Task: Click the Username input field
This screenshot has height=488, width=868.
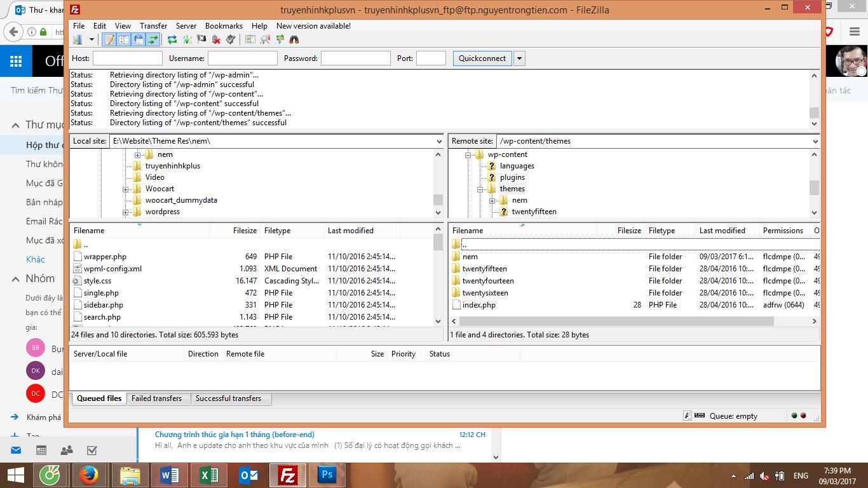Action: [x=243, y=58]
